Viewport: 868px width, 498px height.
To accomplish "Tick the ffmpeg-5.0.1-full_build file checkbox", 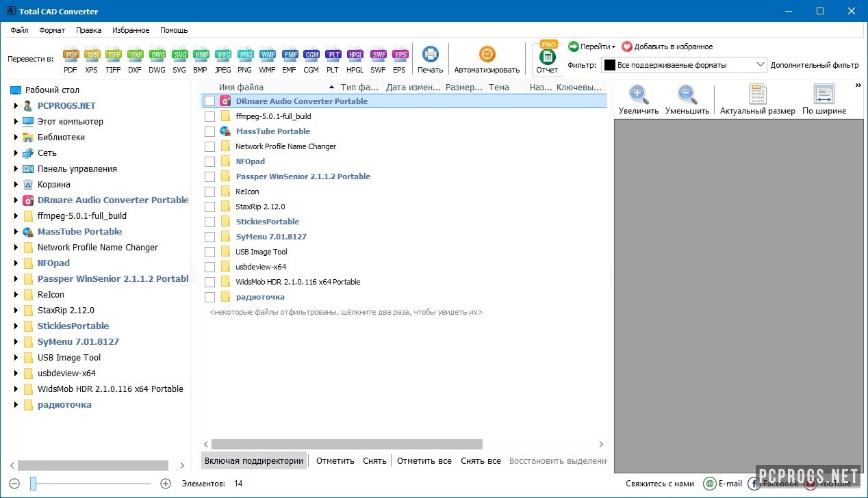I will point(210,116).
